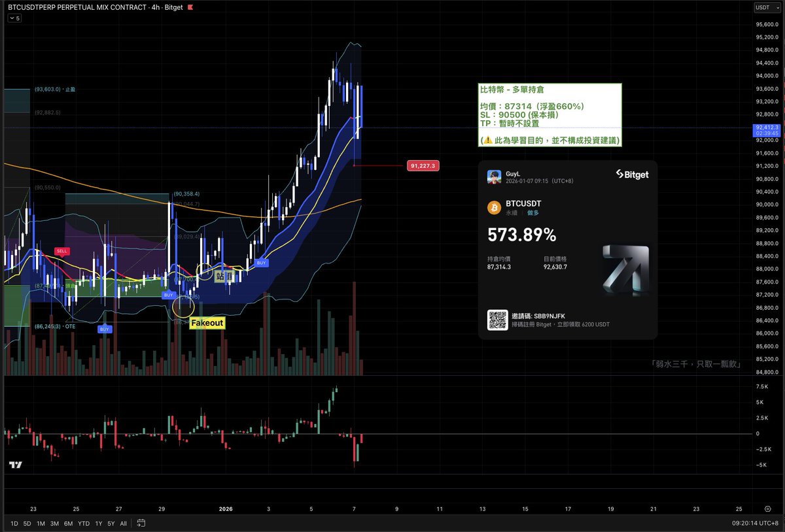This screenshot has width=785, height=532.
Task: Click the red 91,227.3 price label
Action: tap(422, 166)
